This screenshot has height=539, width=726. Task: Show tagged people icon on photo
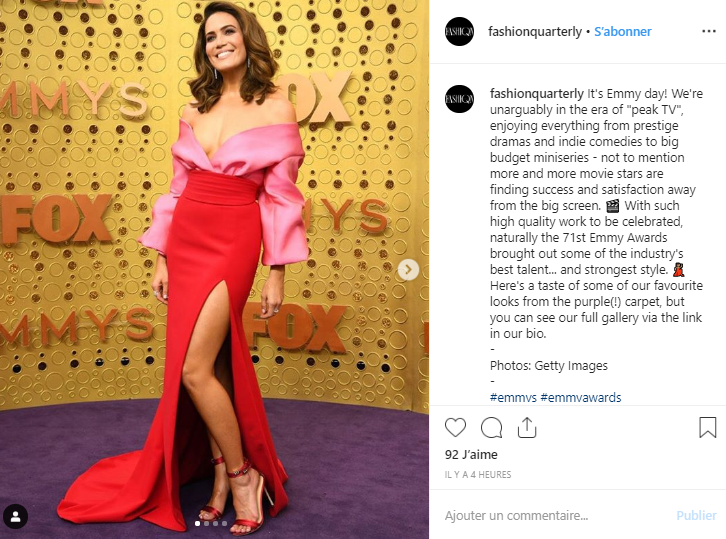pyautogui.click(x=15, y=516)
